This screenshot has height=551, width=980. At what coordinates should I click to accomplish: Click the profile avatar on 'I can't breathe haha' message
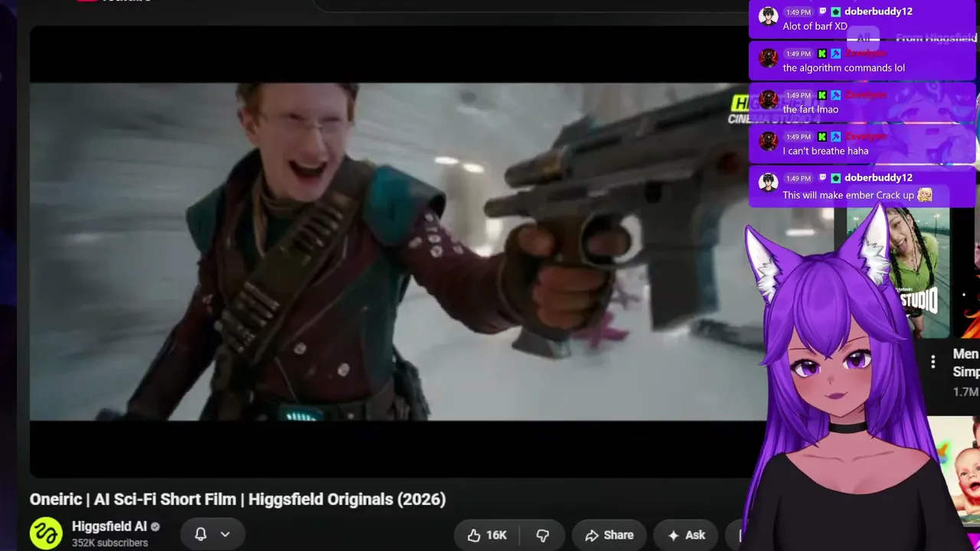tap(768, 141)
